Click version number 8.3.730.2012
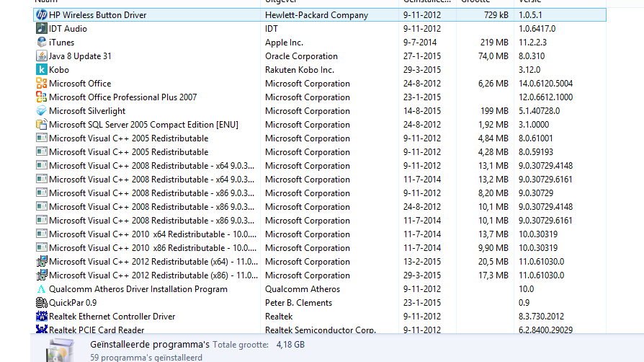The width and height of the screenshot is (644, 362). click(541, 317)
